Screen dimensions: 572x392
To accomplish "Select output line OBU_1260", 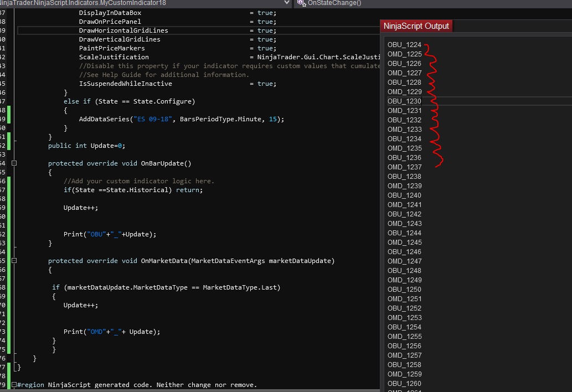I will tap(404, 384).
